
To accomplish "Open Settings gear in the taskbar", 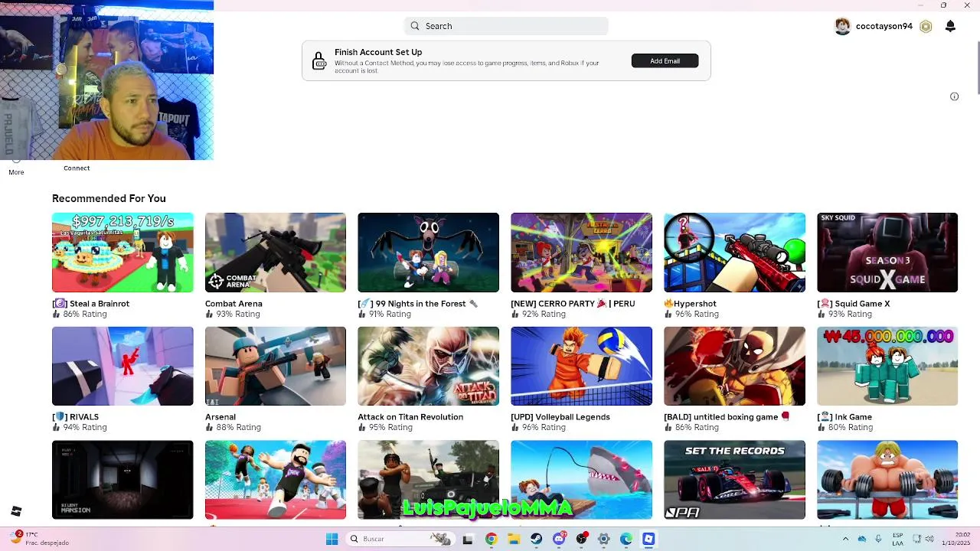I will 603,540.
